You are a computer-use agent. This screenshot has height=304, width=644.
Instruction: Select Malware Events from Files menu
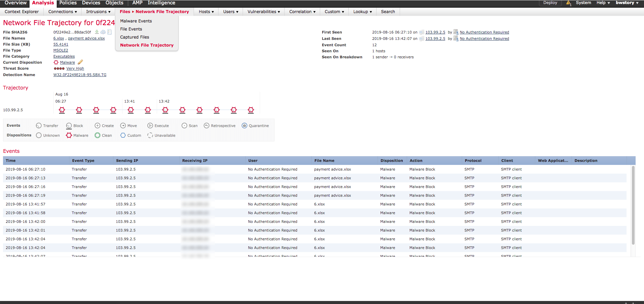136,21
